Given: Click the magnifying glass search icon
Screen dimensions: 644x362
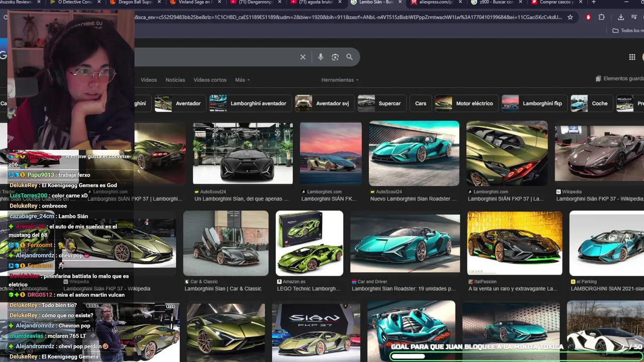Looking at the screenshot, I should [349, 57].
